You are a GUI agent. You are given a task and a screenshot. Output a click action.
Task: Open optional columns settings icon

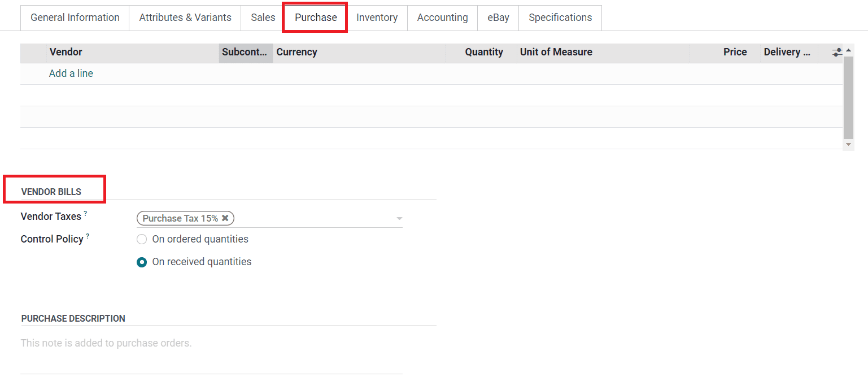837,52
